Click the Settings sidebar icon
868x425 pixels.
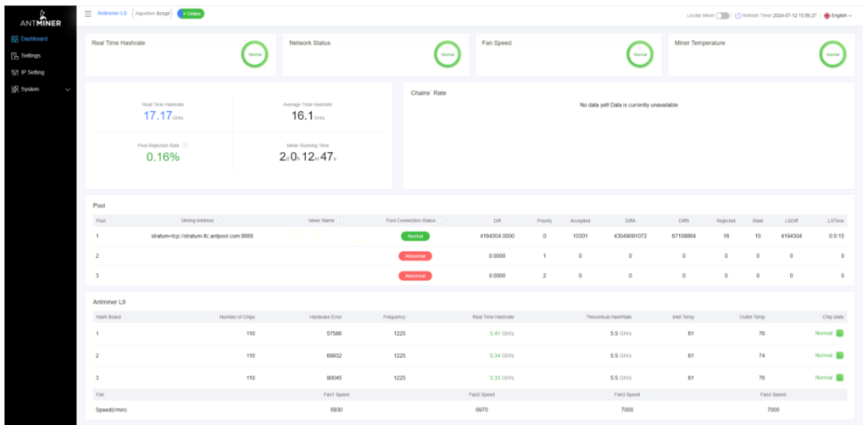(x=15, y=55)
